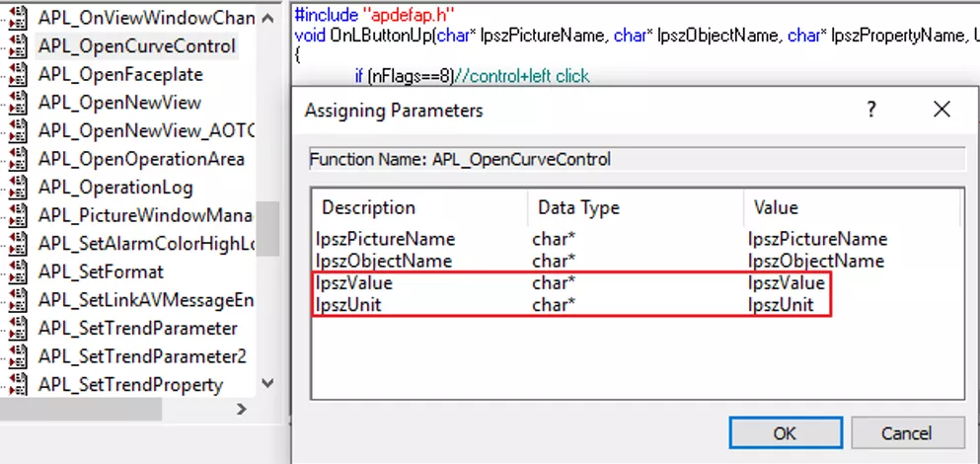The width and height of the screenshot is (980, 464).
Task: Select the APL_OperationLog function
Action: pos(115,188)
